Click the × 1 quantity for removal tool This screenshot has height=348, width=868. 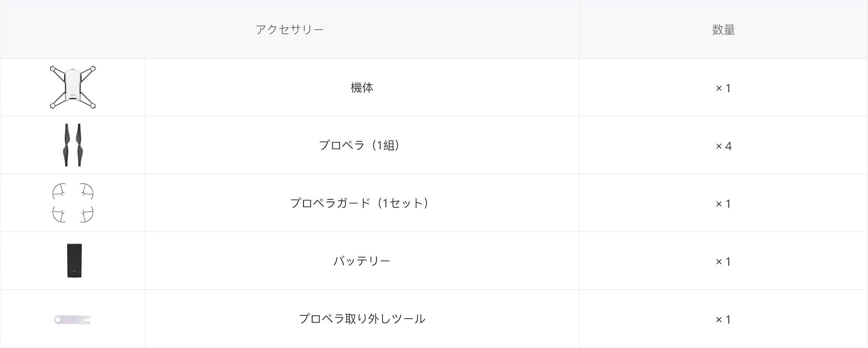(723, 320)
